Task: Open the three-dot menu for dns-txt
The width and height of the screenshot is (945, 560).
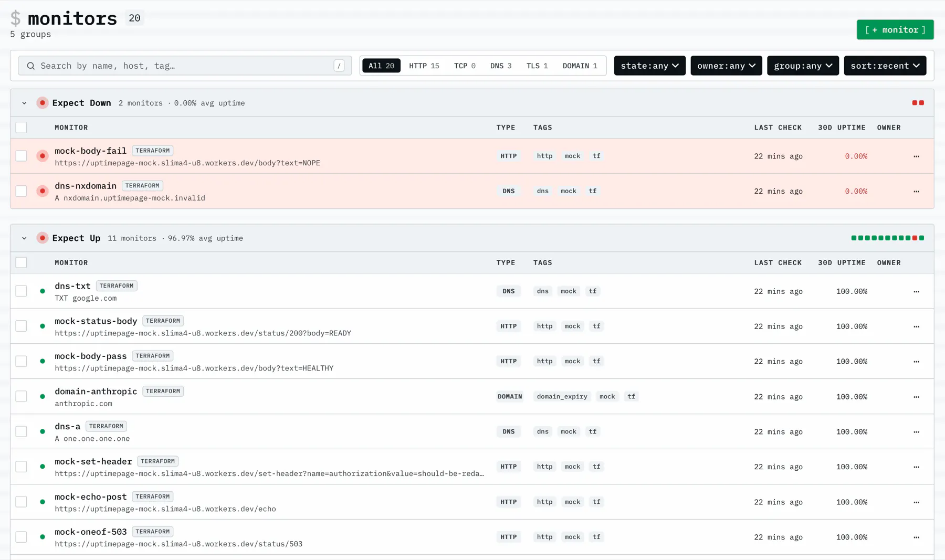Action: pos(916,292)
